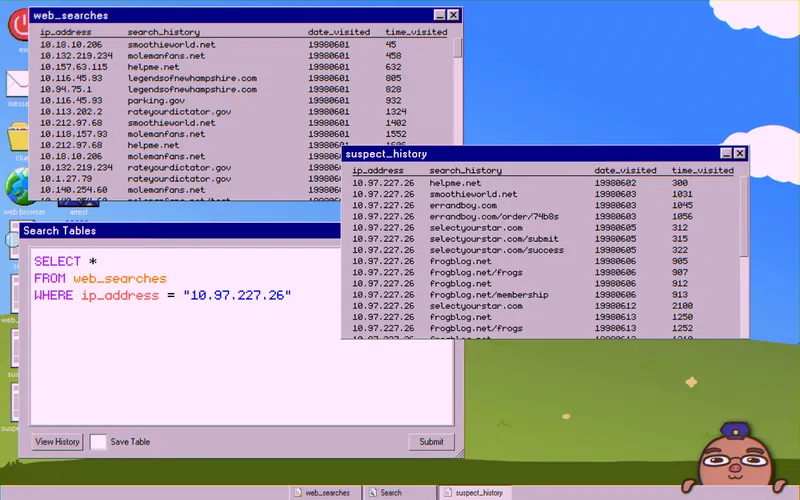The image size is (800, 500).
Task: Select IP 10.140.254.60 in web_searches
Action: [74, 190]
